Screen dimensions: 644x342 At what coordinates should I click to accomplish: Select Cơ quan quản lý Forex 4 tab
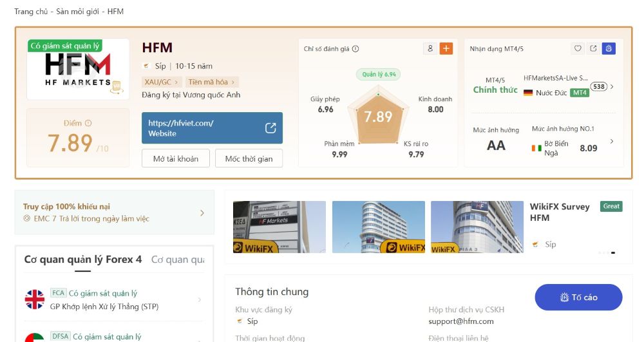pos(82,260)
